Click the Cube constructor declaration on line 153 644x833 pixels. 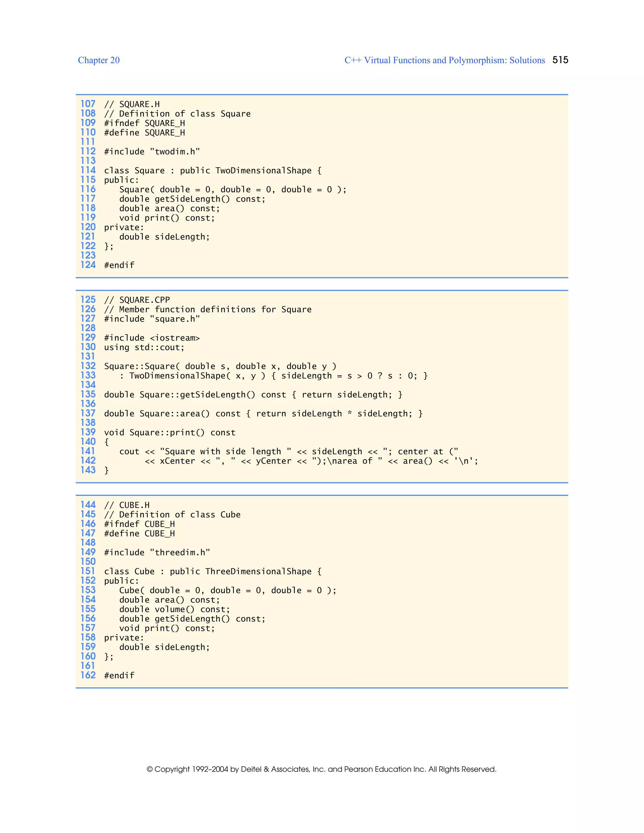(x=228, y=590)
